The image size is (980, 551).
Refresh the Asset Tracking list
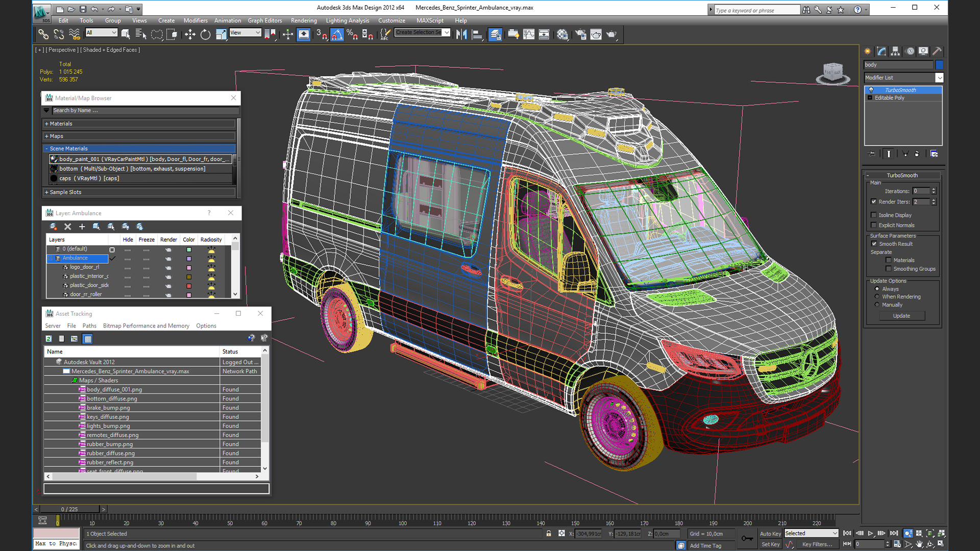[48, 339]
